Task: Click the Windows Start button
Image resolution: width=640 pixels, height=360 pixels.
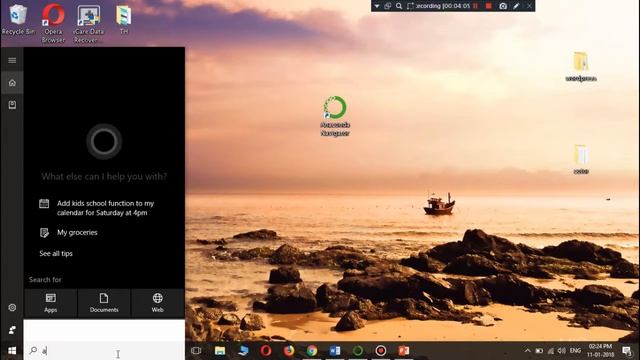Action: point(12,351)
